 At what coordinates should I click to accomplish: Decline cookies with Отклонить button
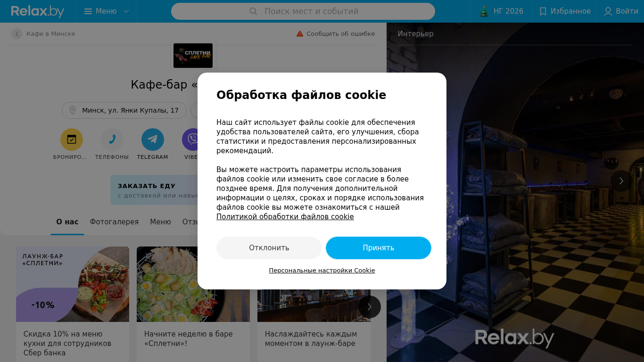point(269,248)
